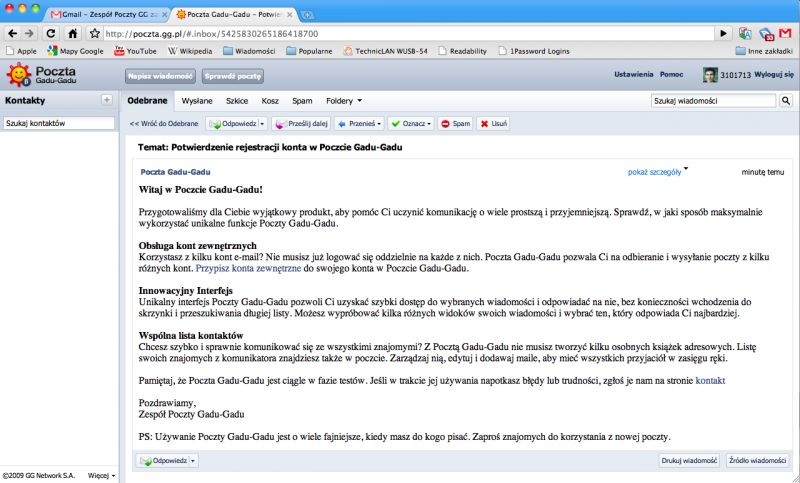Mark message as Spam in the toolbar
800x483 pixels.
(456, 124)
